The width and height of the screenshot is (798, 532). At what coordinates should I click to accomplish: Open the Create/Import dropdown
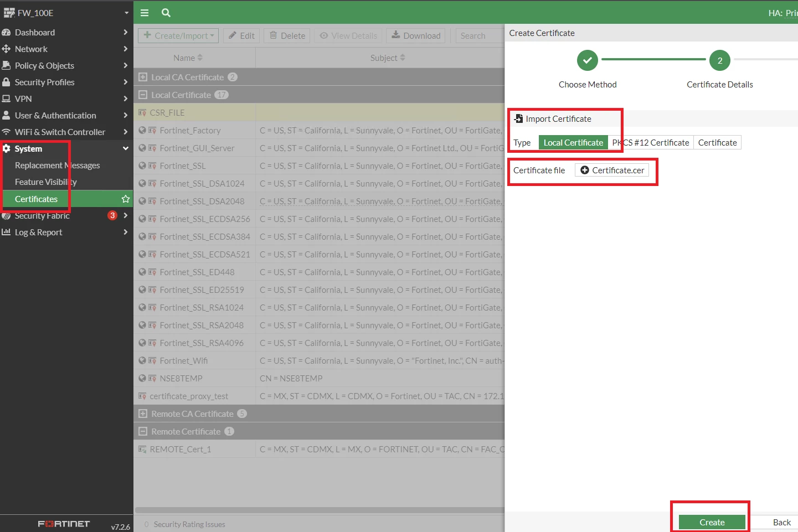[x=178, y=35]
